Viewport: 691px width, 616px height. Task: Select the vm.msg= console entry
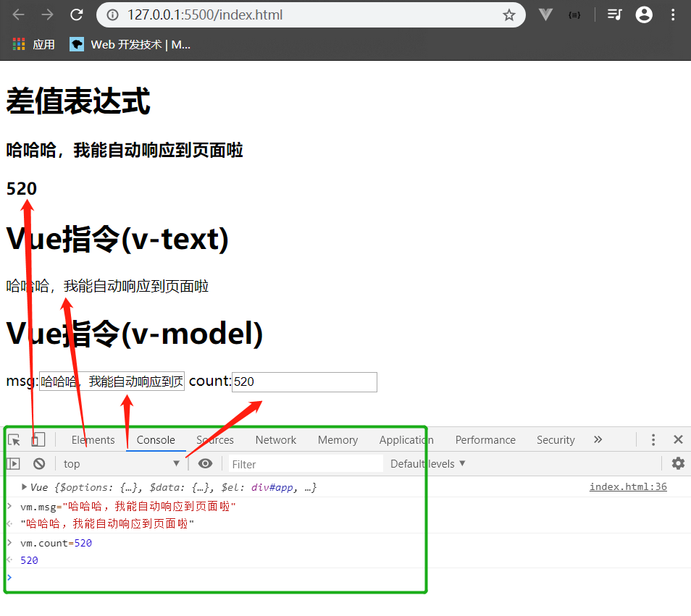coord(127,507)
